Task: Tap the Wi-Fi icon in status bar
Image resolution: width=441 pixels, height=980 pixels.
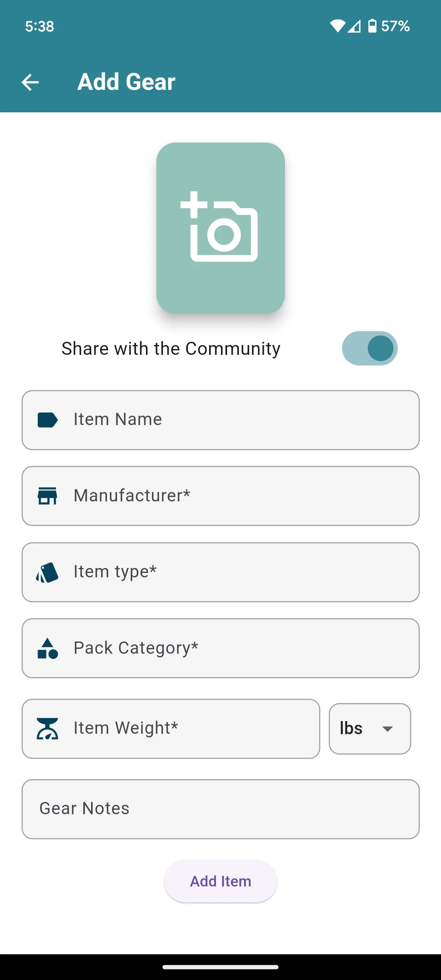Action: click(338, 26)
